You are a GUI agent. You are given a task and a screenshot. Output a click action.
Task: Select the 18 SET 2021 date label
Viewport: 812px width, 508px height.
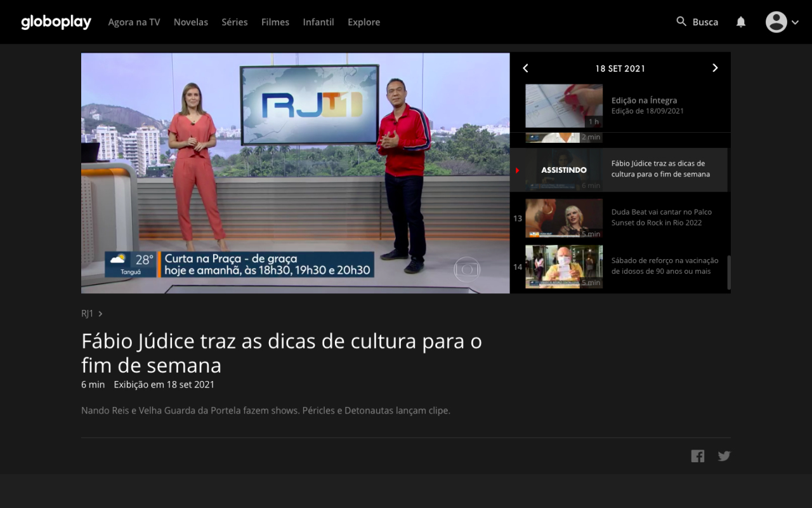tap(620, 69)
